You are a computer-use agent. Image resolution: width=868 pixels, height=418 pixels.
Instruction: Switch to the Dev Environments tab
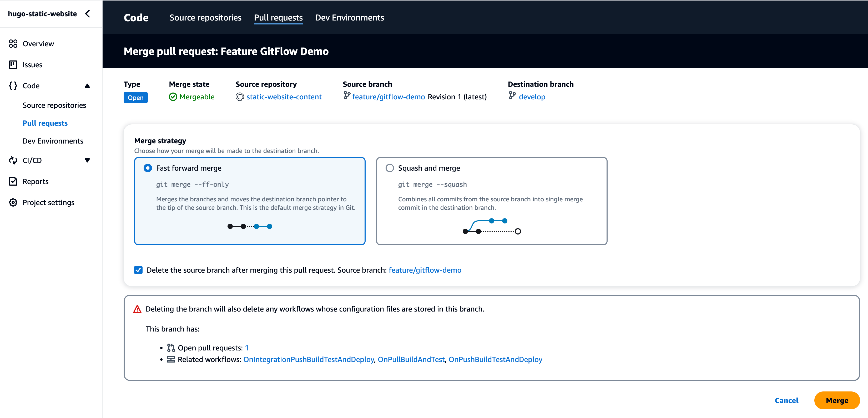(349, 17)
